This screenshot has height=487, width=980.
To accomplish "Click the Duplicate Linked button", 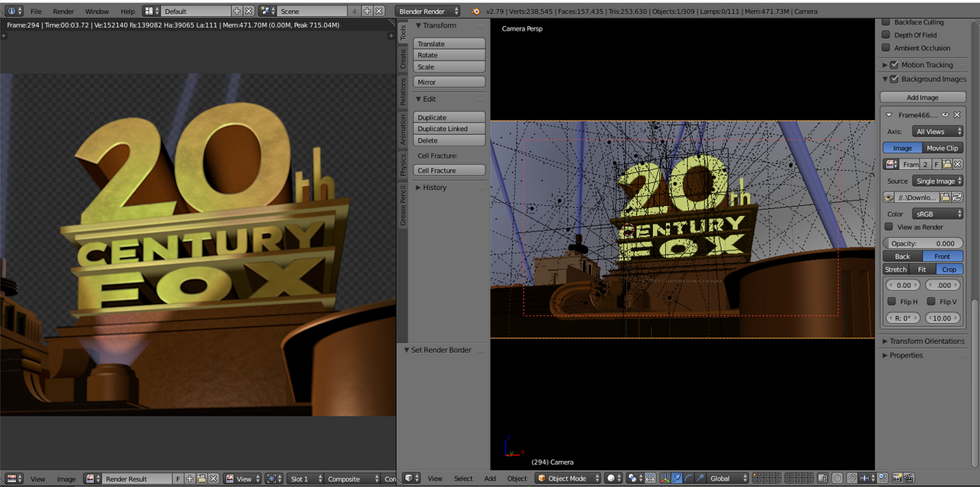I will point(449,129).
